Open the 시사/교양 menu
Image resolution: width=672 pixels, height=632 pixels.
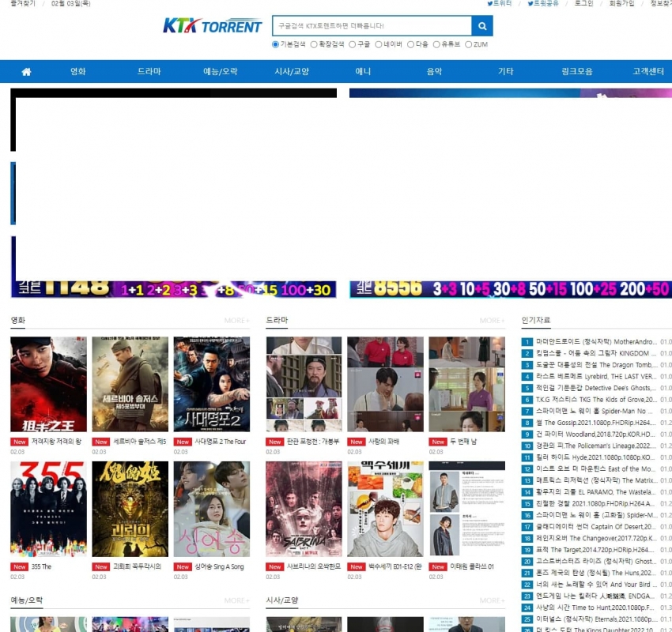pos(292,72)
